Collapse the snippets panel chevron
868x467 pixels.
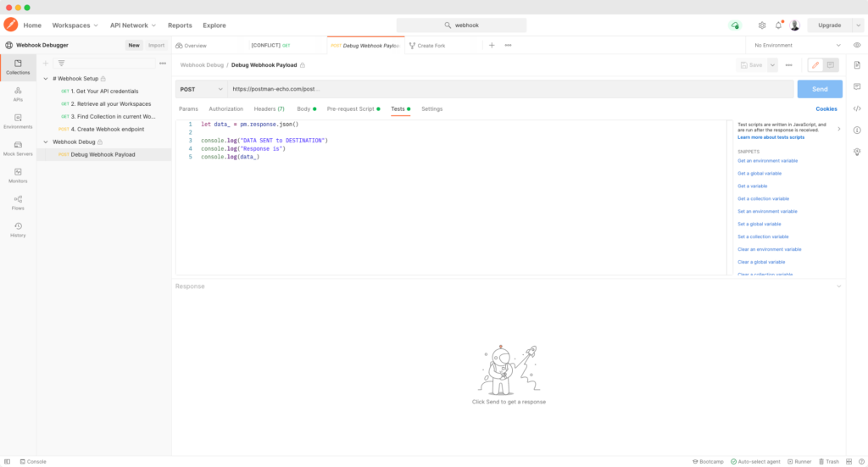839,129
